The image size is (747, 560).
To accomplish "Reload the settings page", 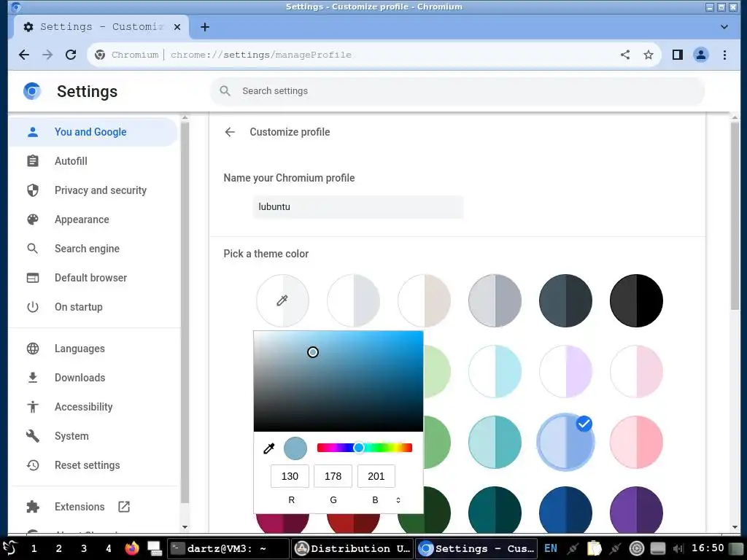I will coord(71,55).
